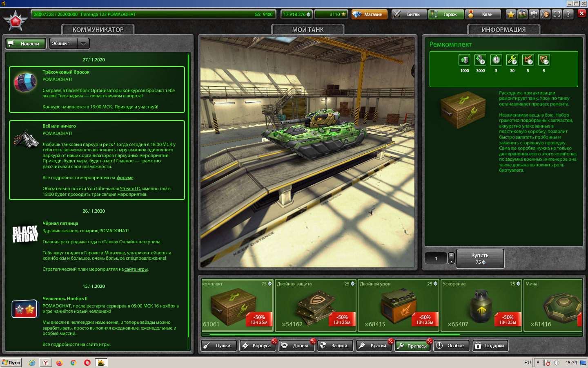Click the tank game taskbar button

(x=101, y=363)
